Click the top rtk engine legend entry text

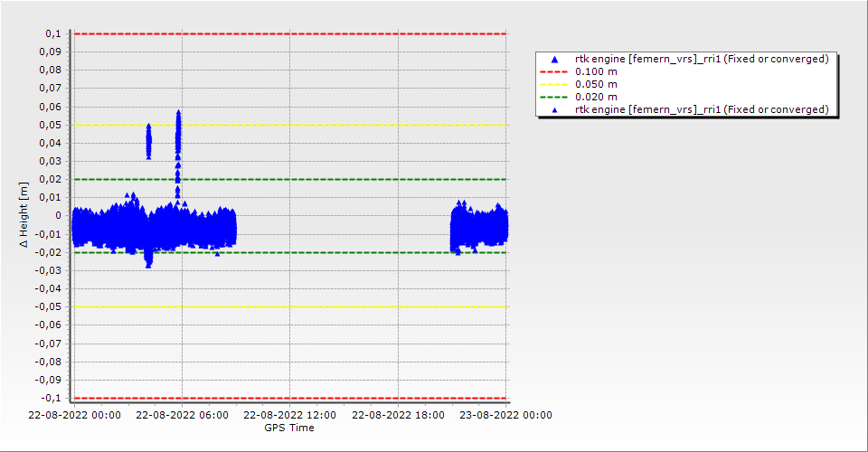[x=702, y=59]
